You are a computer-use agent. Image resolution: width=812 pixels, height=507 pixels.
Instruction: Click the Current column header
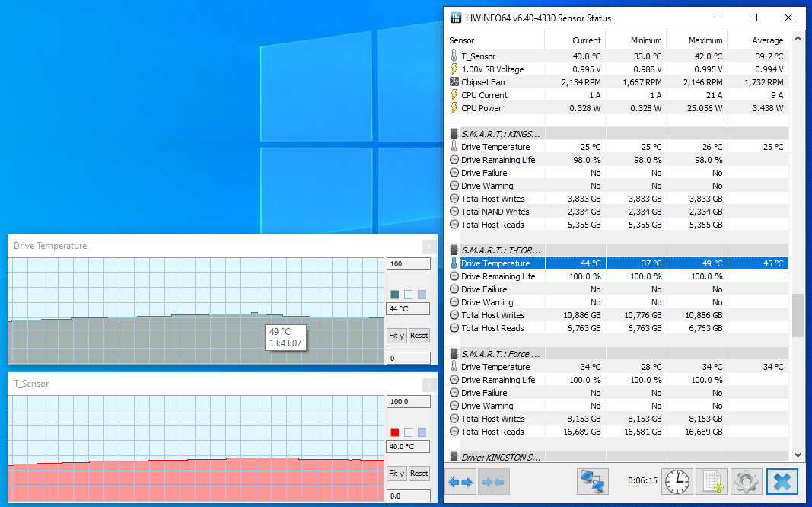point(575,40)
